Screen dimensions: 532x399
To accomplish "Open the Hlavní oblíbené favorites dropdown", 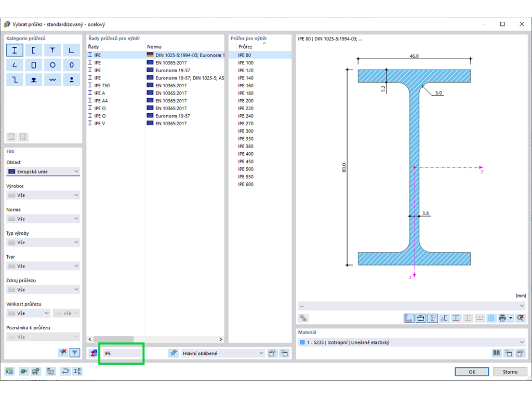I will coord(222,353).
